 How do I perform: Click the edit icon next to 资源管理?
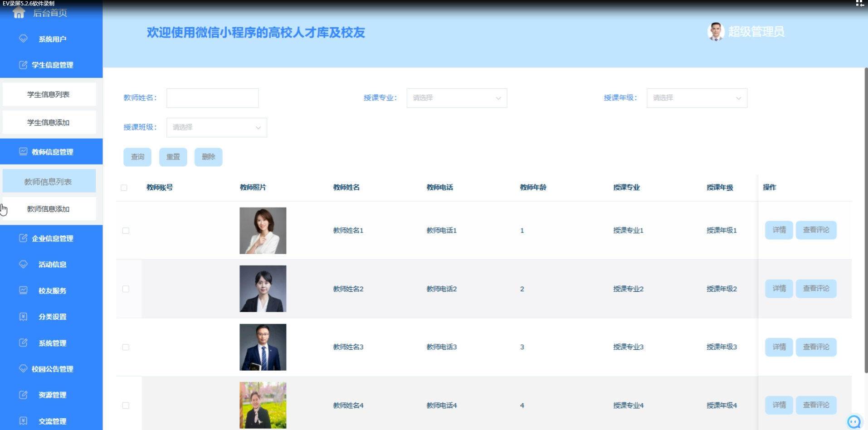click(x=23, y=395)
